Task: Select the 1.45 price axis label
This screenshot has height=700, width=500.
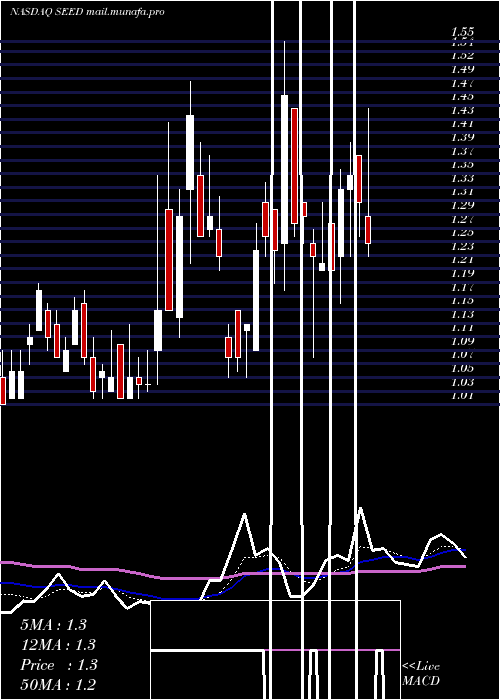Action: click(x=462, y=96)
